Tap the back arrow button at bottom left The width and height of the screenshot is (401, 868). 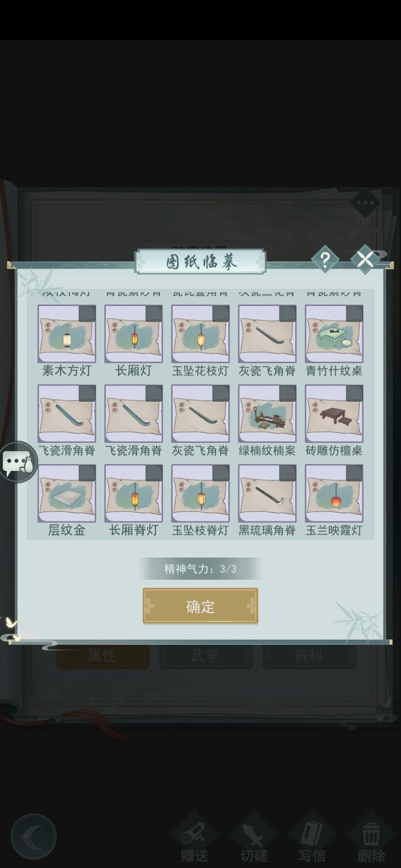(34, 836)
